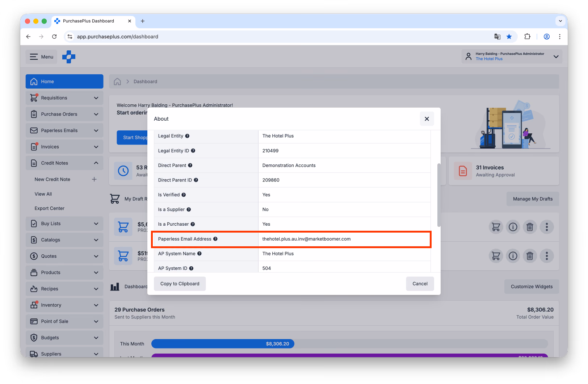Click Cancel in About dialog

[x=420, y=284]
